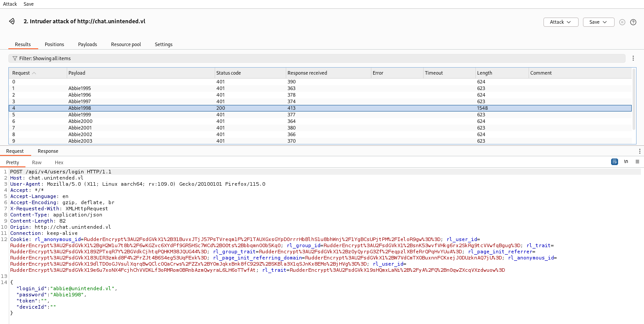Switch to the Positions tab
Viewport: 644px width, 324px height.
[x=54, y=44]
